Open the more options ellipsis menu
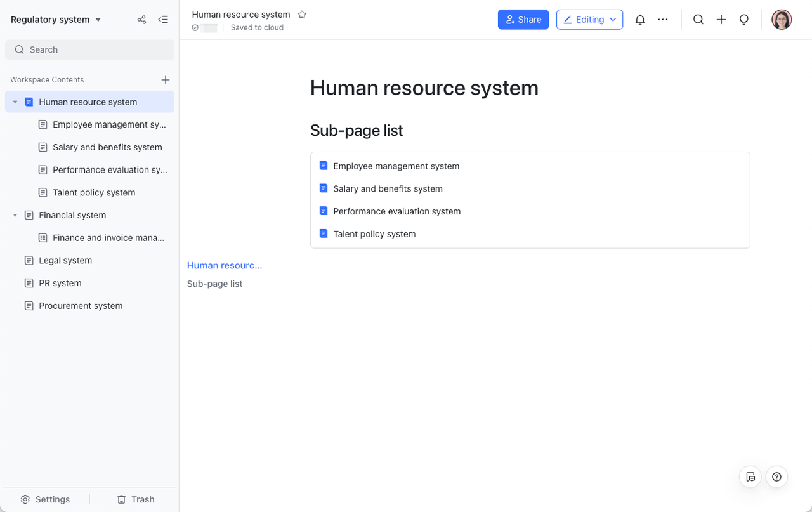The width and height of the screenshot is (812, 512). coord(663,20)
